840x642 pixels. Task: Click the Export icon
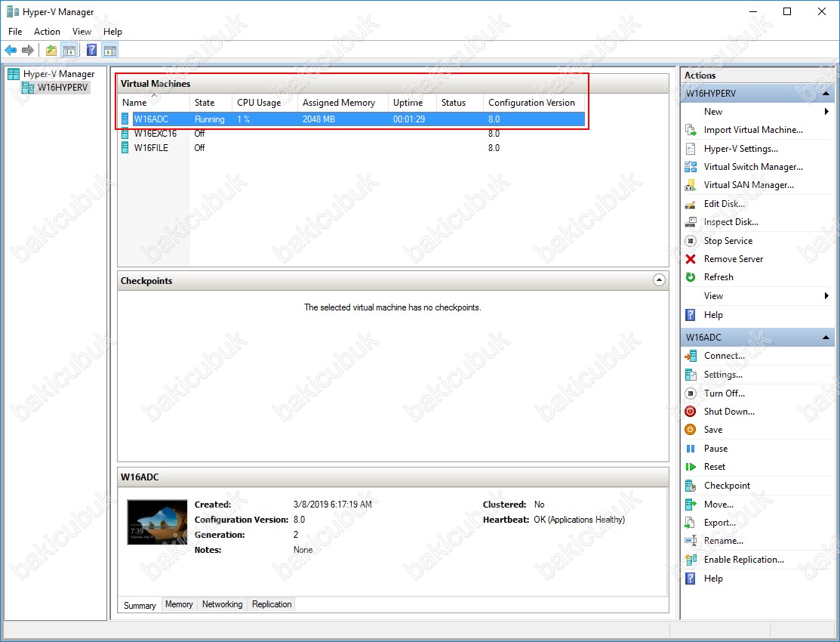(x=691, y=523)
